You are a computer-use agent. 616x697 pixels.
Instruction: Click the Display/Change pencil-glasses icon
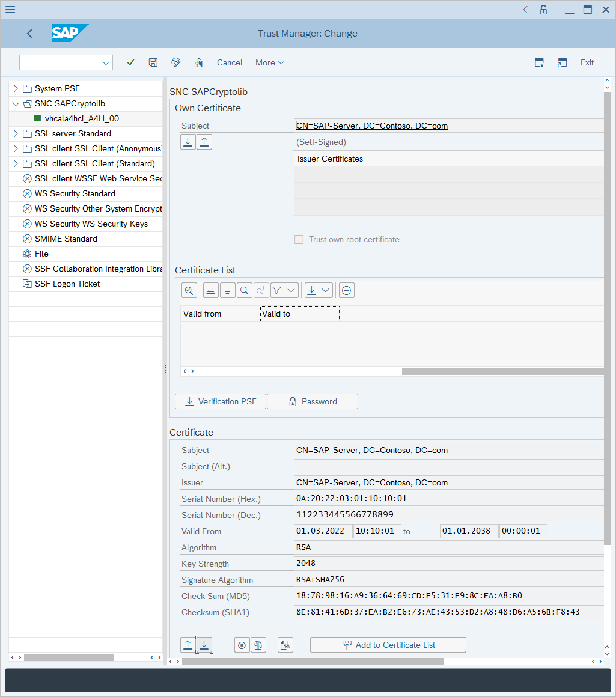176,62
